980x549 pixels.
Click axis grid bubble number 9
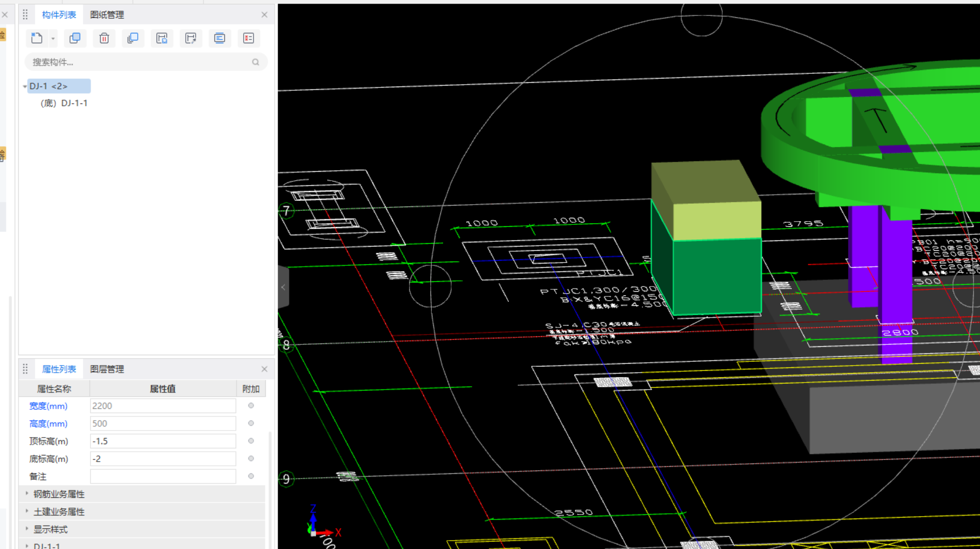(x=286, y=479)
